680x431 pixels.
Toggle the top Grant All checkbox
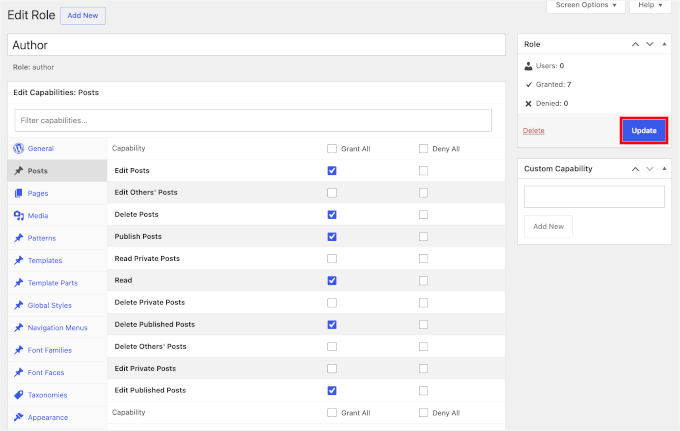[332, 149]
